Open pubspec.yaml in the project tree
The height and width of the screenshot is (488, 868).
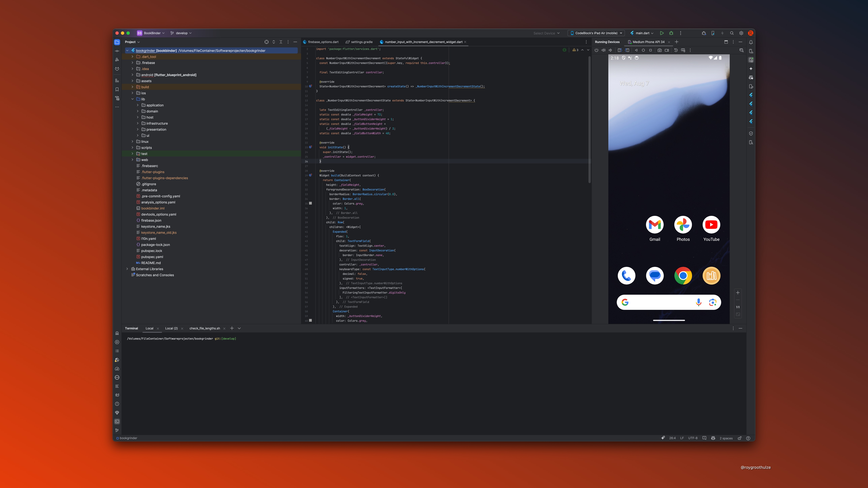tap(152, 257)
